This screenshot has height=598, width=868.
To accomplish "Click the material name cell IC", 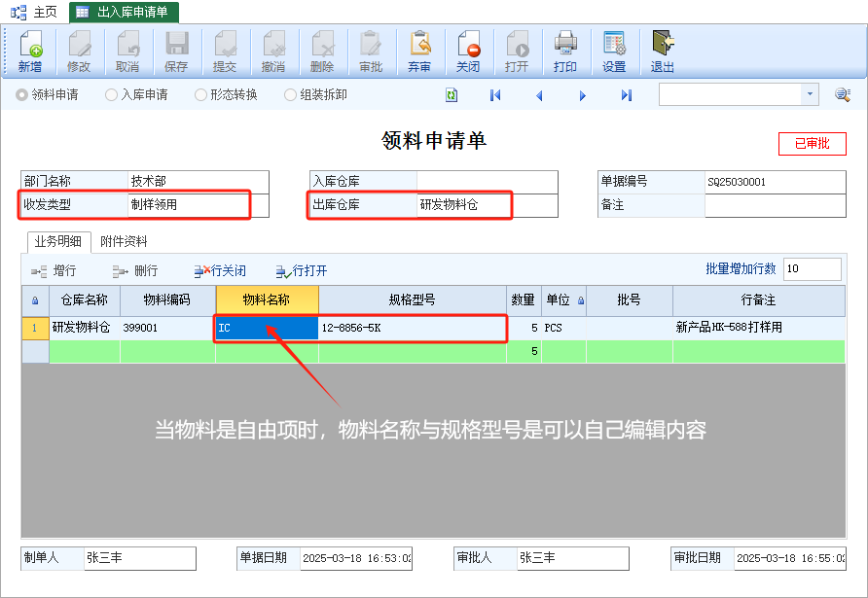I will (x=267, y=328).
